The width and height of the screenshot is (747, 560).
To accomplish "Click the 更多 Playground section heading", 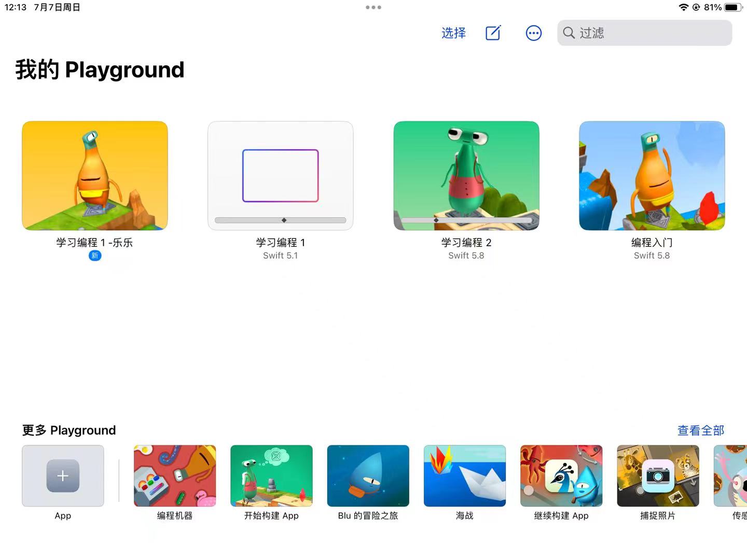I will (x=69, y=430).
